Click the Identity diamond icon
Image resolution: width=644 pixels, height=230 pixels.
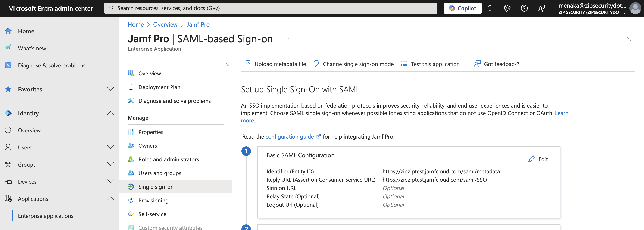tap(8, 113)
